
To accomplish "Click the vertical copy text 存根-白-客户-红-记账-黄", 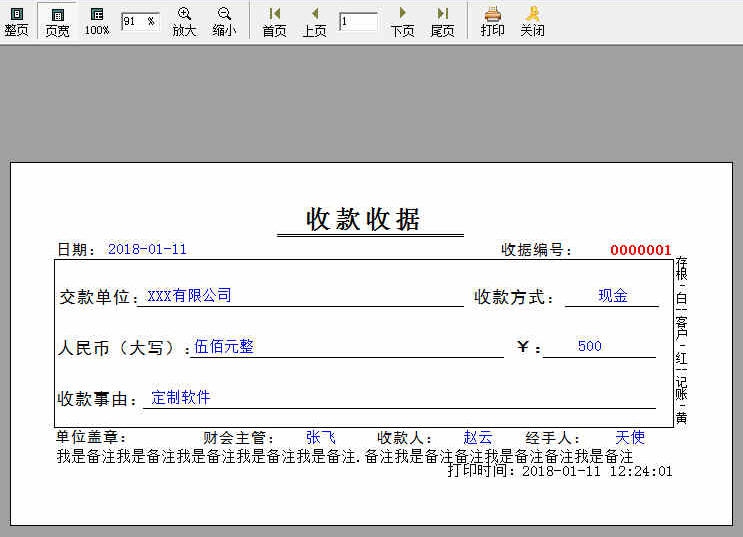I will pyautogui.click(x=681, y=340).
